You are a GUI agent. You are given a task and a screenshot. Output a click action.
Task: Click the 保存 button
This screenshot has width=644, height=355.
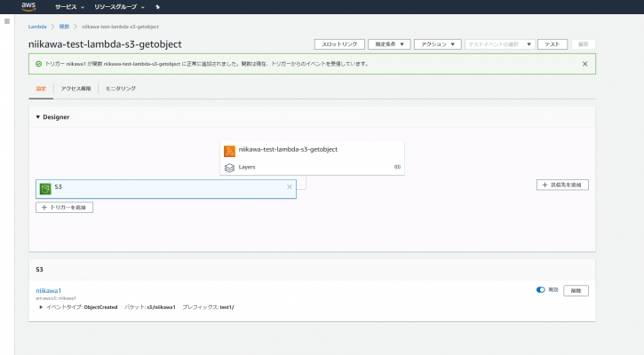(584, 44)
